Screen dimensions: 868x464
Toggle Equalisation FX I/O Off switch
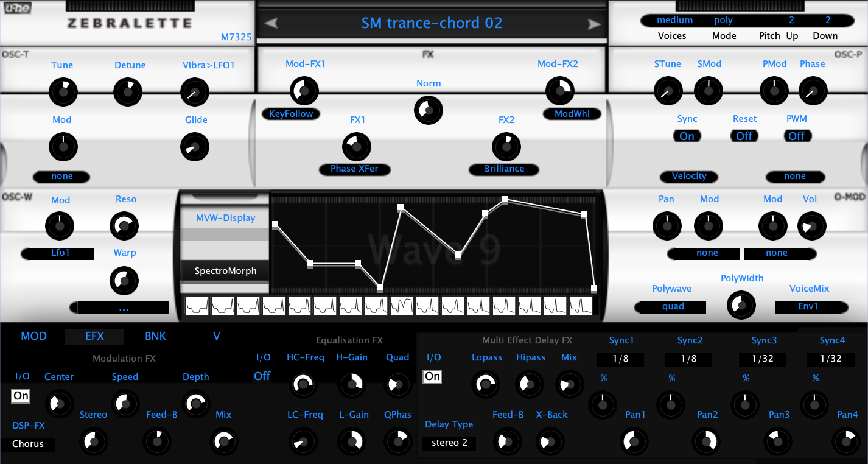262,376
